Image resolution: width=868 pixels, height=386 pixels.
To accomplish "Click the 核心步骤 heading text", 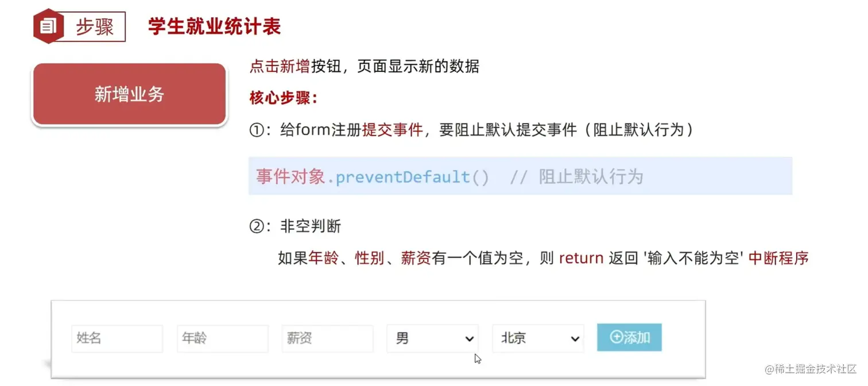I will pos(284,98).
